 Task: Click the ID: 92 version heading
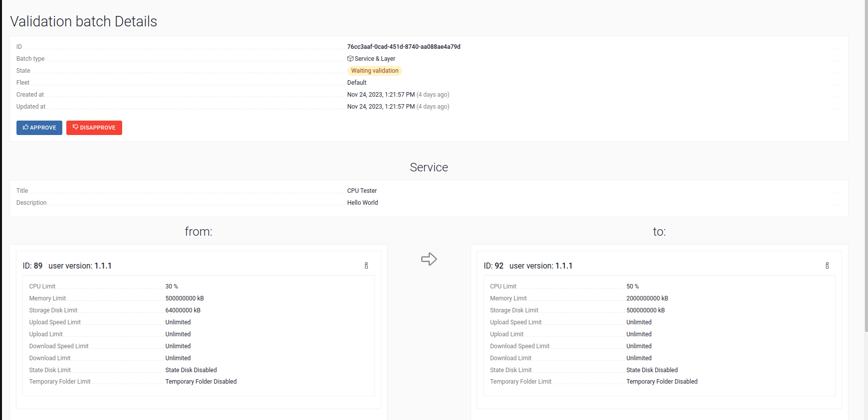[x=528, y=266]
